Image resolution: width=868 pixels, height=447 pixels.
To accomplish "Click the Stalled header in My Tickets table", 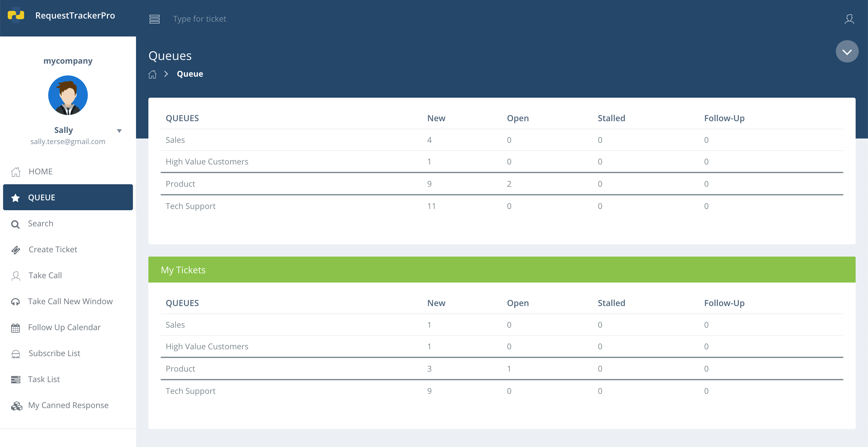I will [x=611, y=303].
